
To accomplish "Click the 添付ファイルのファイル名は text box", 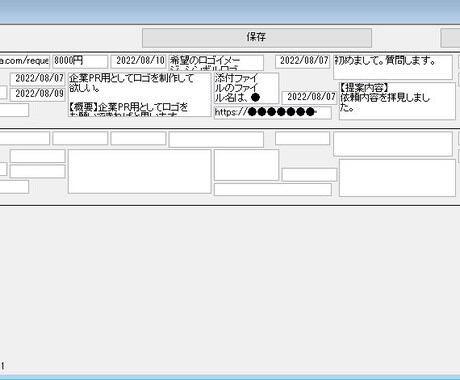I will click(x=246, y=88).
